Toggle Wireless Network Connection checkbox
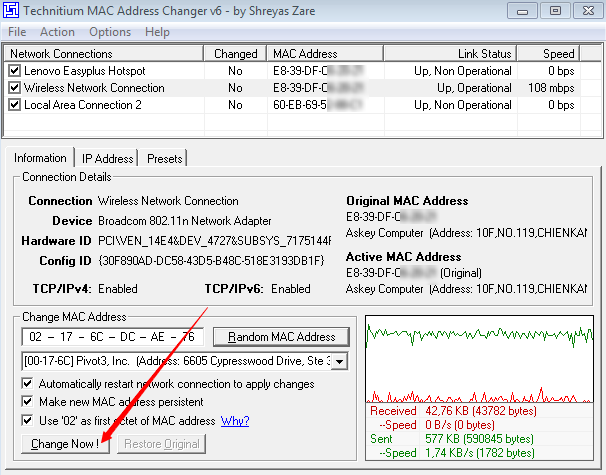Screen dimensions: 606x475 coord(15,88)
